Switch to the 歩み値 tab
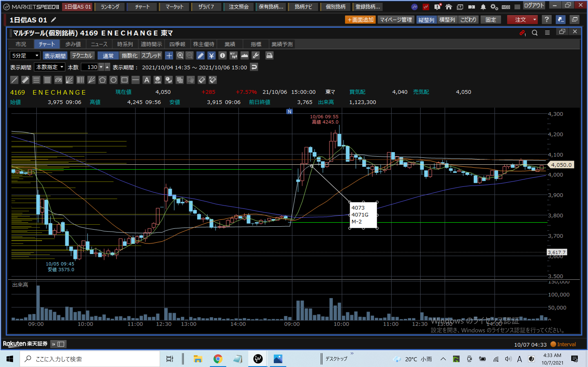This screenshot has width=588, height=367. 73,44
